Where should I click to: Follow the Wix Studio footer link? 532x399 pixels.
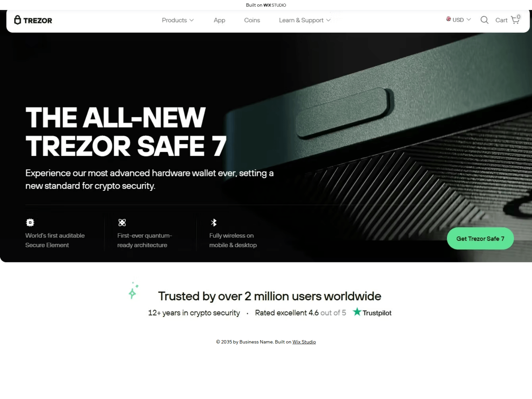[x=304, y=342]
